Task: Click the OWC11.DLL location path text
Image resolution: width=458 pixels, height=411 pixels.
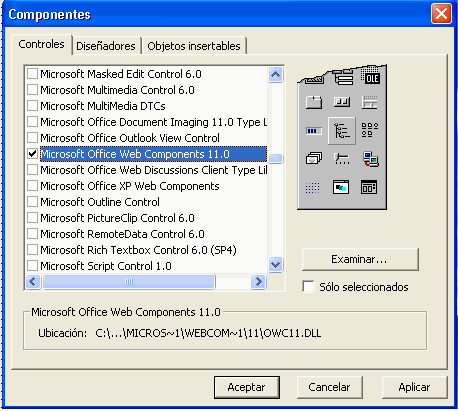Action: point(208,333)
